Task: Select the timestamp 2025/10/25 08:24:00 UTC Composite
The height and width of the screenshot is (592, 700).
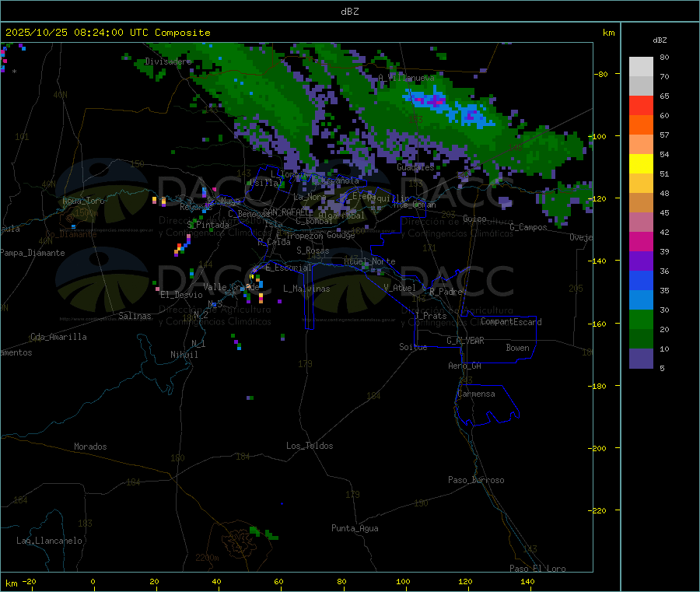Action: point(107,33)
